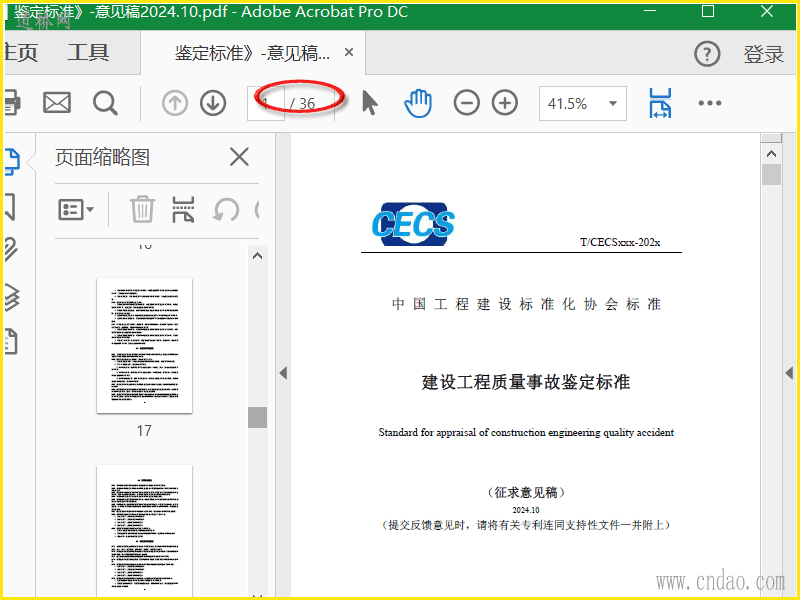Close the Adobe Acrobat window
The height and width of the screenshot is (600, 800).
click(x=767, y=11)
